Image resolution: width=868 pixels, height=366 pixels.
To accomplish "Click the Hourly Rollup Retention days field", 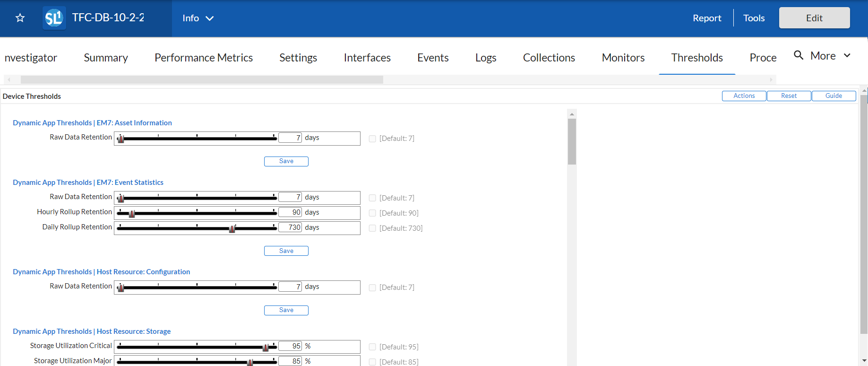I will click(290, 212).
